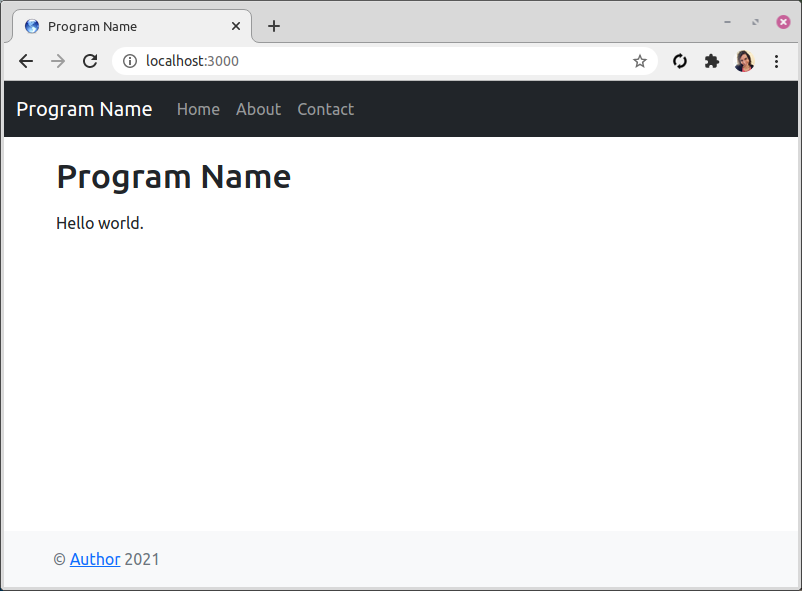Click the forward navigation arrow

point(58,61)
